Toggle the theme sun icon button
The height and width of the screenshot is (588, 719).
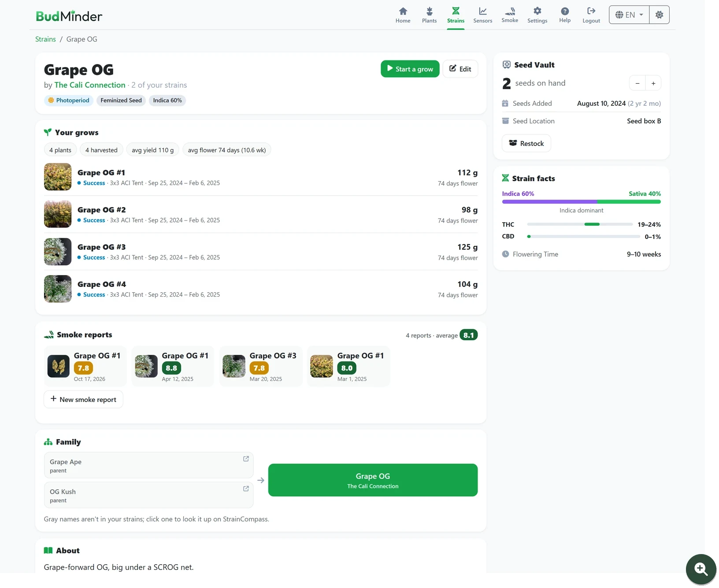[659, 15]
